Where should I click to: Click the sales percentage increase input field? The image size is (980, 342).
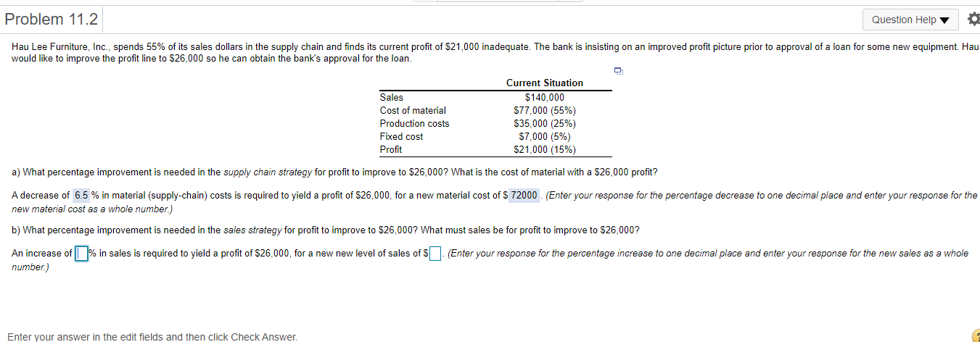point(82,254)
